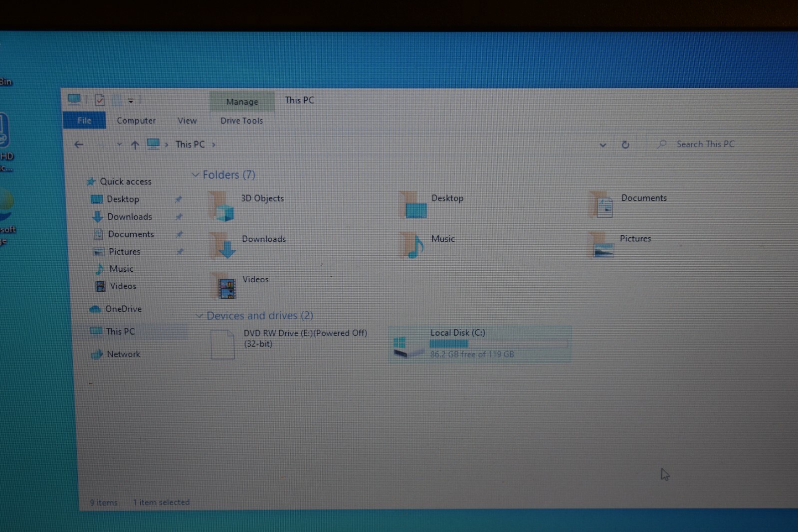Open Downloads in Quick access list
This screenshot has height=532, width=798.
tap(130, 216)
